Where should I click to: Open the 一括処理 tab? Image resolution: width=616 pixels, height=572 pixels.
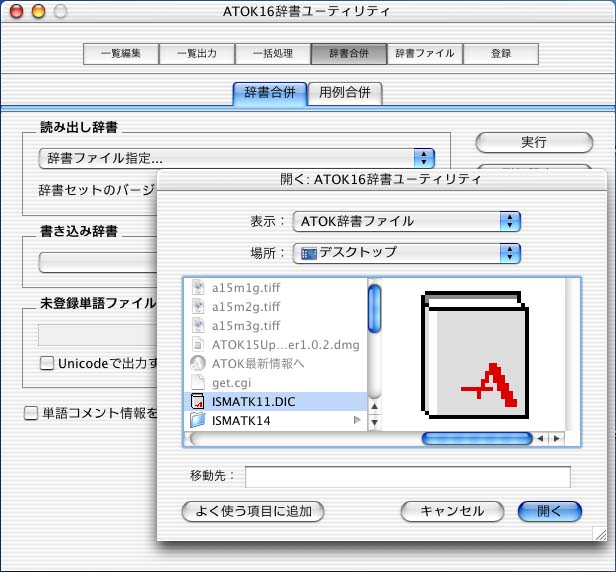tap(273, 54)
